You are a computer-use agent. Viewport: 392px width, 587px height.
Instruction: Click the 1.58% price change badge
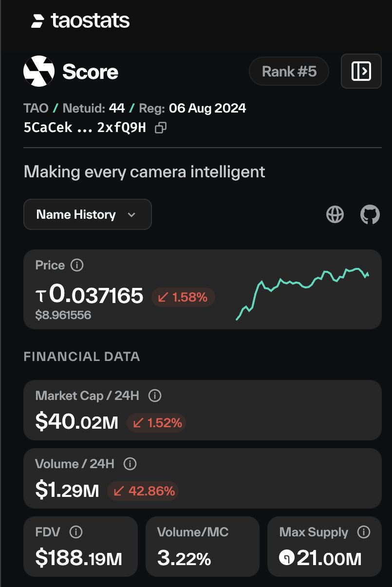coord(183,297)
